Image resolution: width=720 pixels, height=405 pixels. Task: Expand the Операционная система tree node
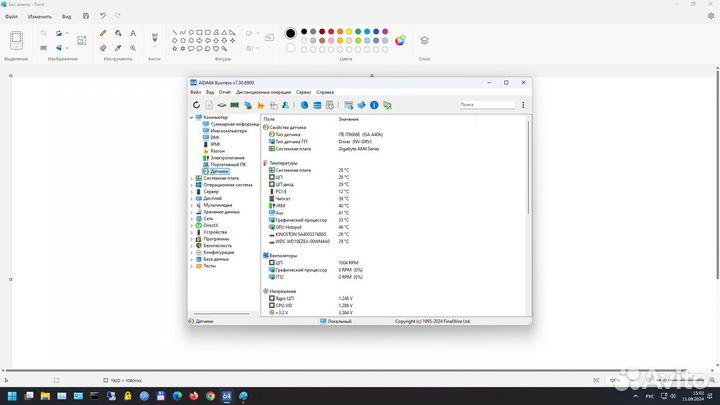192,185
